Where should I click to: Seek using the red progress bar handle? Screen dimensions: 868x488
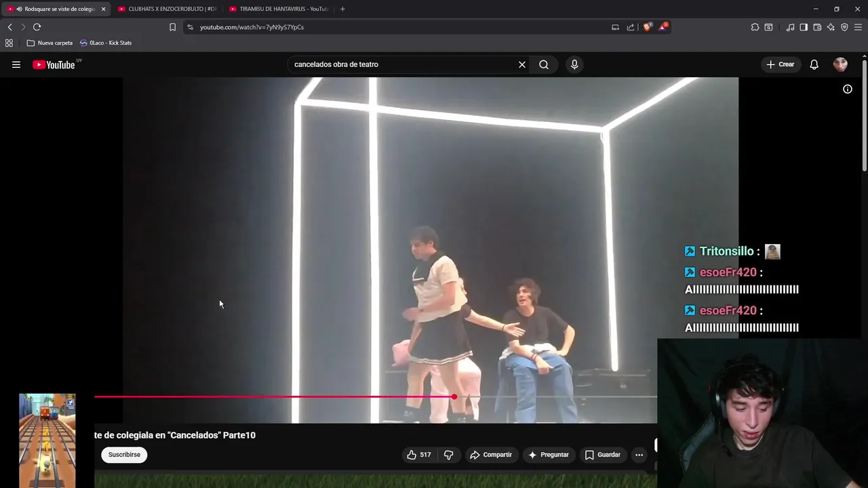(454, 397)
